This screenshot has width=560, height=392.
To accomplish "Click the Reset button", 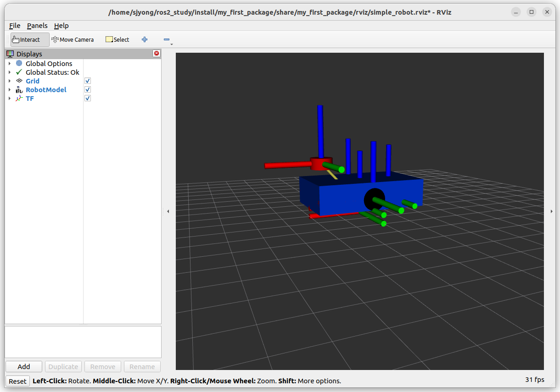I will point(17,381).
